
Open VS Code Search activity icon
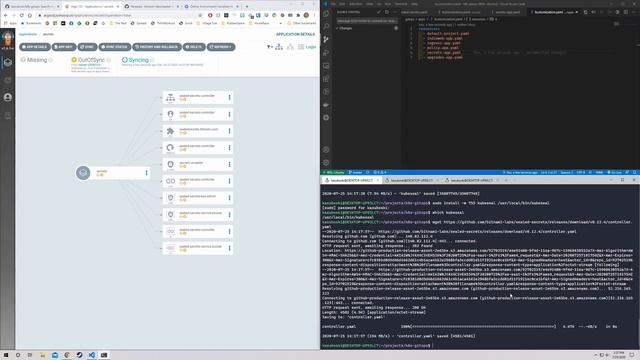tap(326, 27)
